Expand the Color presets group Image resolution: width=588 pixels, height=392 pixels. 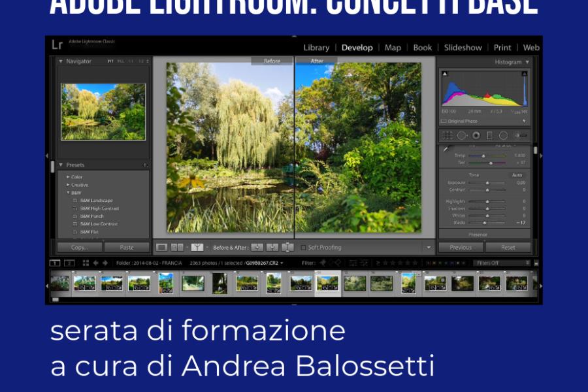[x=68, y=177]
